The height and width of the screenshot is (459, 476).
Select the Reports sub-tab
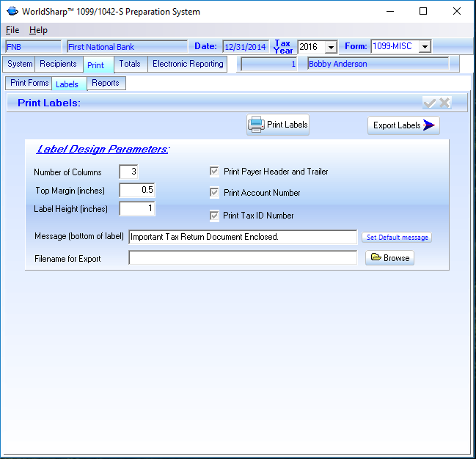tap(106, 83)
